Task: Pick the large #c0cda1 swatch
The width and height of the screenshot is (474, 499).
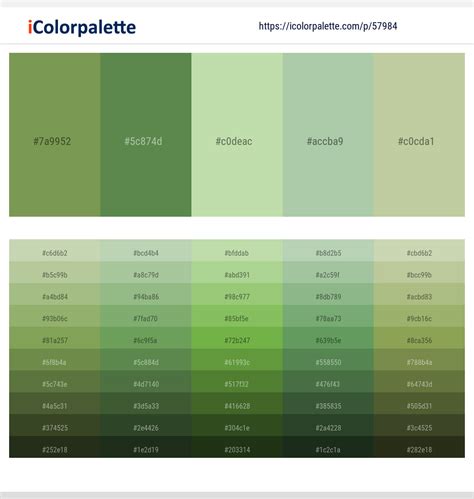Action: pos(419,135)
